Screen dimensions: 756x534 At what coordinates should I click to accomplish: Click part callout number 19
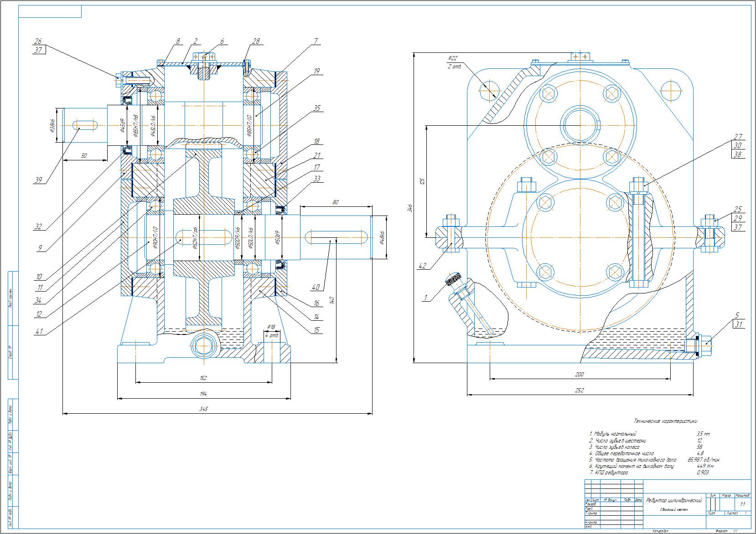point(316,72)
